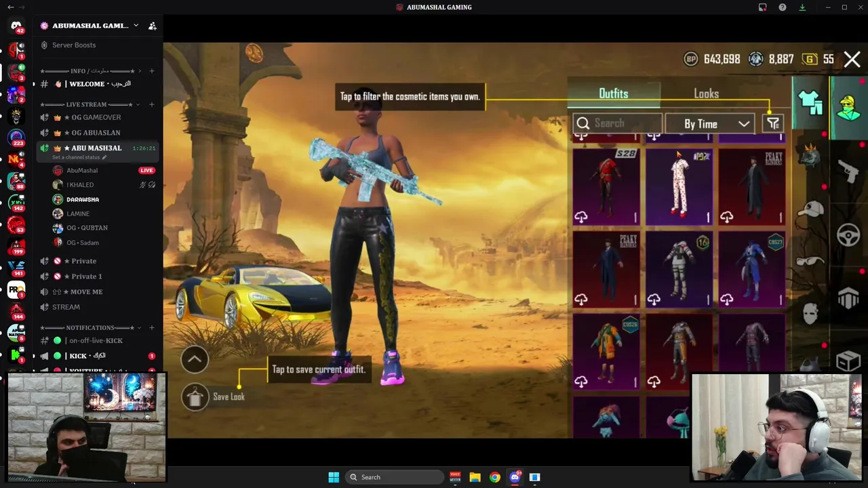Select the helmet category icon
868x488 pixels.
point(810,155)
